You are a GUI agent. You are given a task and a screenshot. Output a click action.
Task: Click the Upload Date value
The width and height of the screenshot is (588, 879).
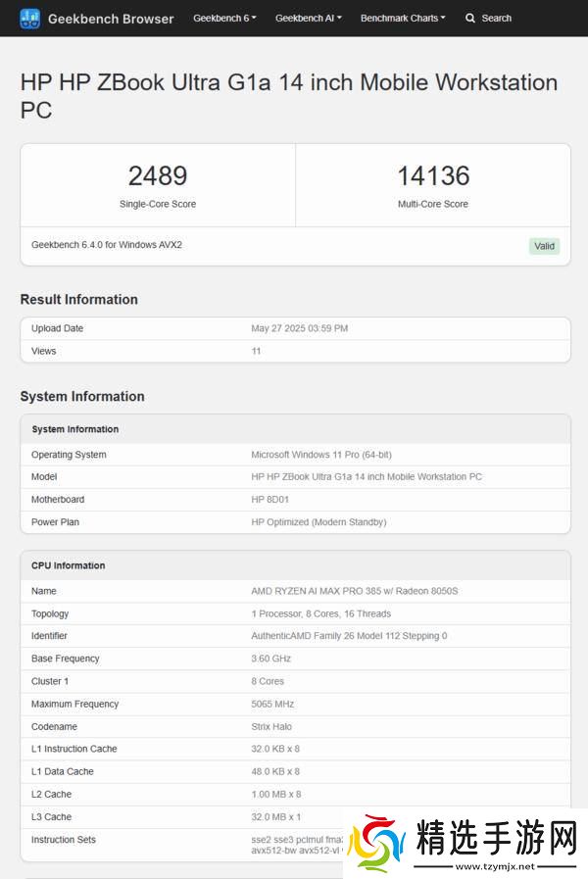click(300, 328)
